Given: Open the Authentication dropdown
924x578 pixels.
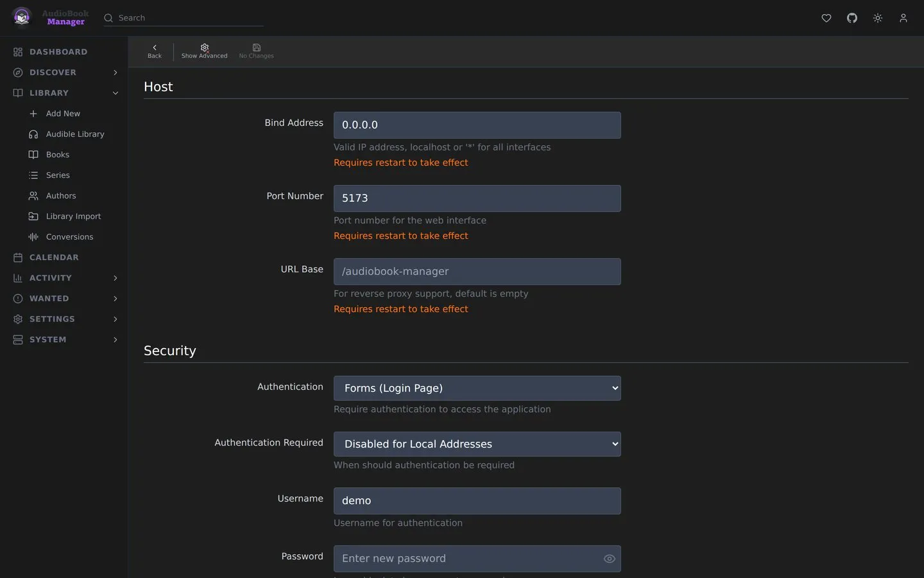Looking at the screenshot, I should pos(477,388).
